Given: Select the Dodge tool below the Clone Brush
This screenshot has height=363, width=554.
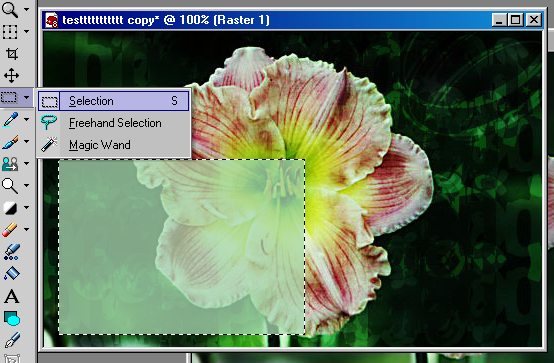Looking at the screenshot, I should coord(10,186).
